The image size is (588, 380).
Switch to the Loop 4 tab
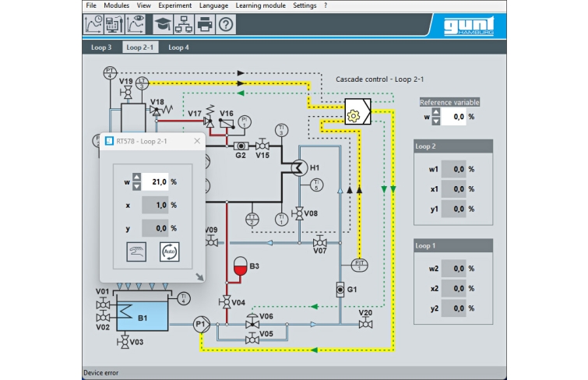click(x=179, y=47)
